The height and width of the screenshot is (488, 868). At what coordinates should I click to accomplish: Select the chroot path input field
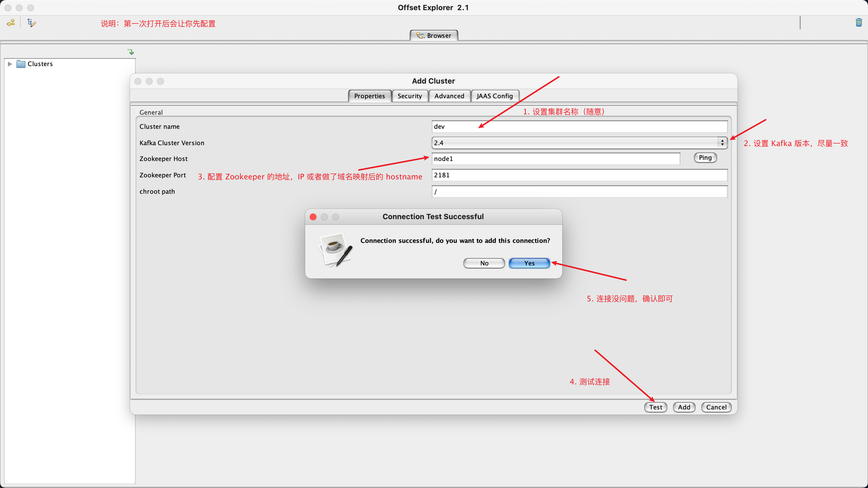pos(579,191)
